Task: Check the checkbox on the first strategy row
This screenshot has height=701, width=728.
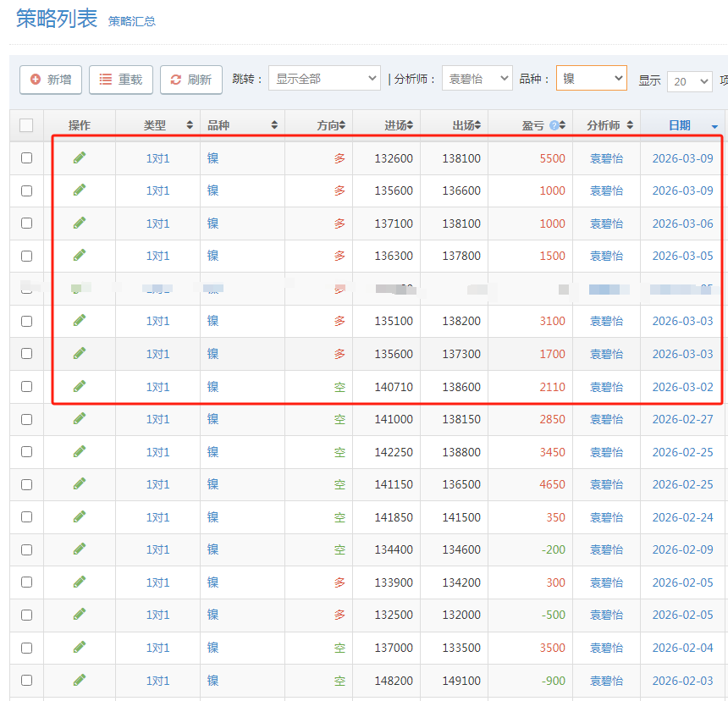Action: [x=26, y=157]
